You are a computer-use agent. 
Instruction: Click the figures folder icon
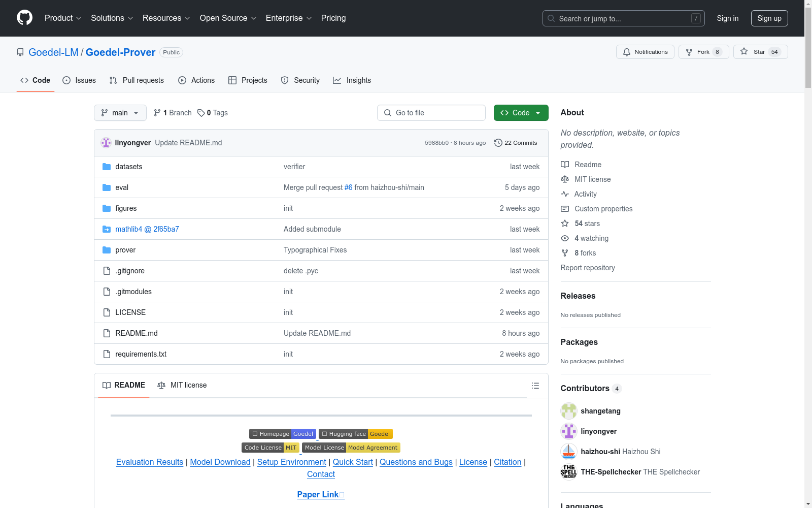(x=107, y=208)
